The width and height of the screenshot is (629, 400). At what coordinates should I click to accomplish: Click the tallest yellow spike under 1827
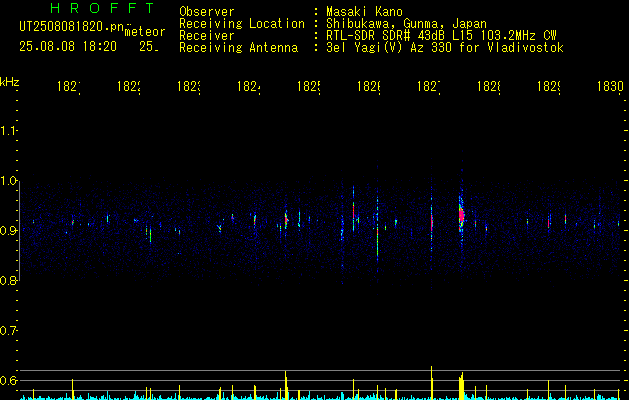point(432,383)
